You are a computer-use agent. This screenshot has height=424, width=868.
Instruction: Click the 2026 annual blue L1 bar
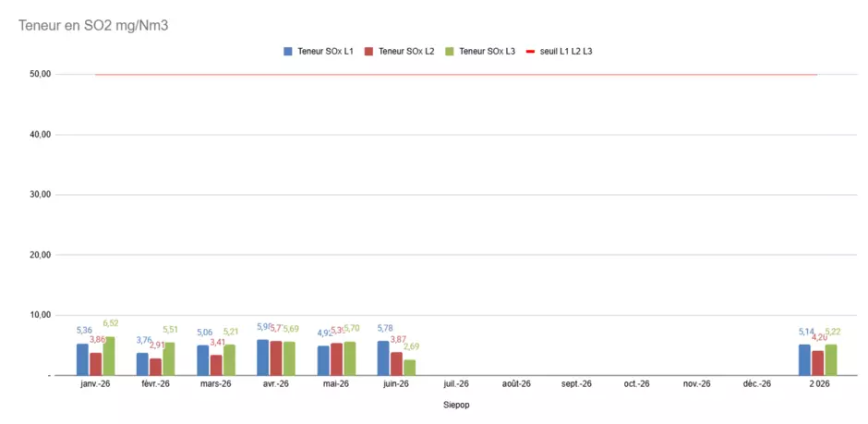coord(804,359)
